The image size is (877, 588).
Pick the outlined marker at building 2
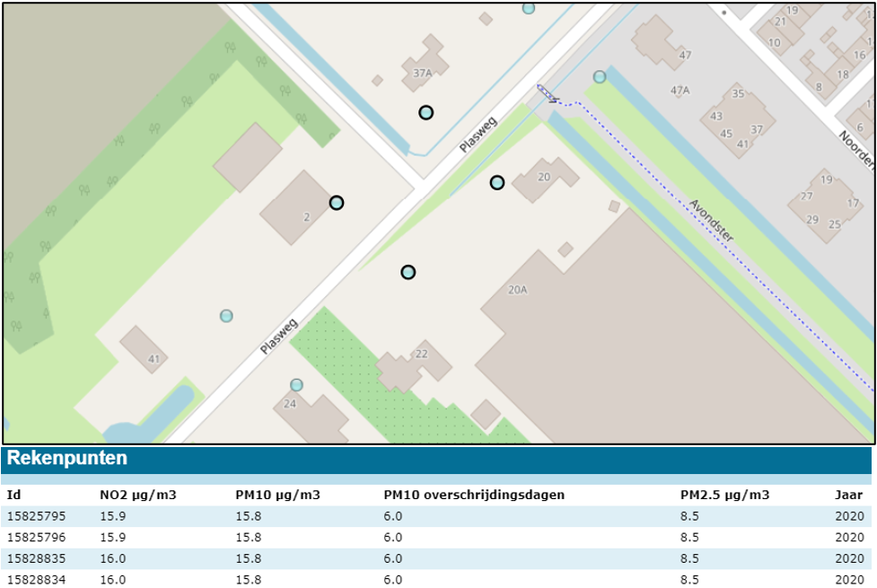point(336,203)
